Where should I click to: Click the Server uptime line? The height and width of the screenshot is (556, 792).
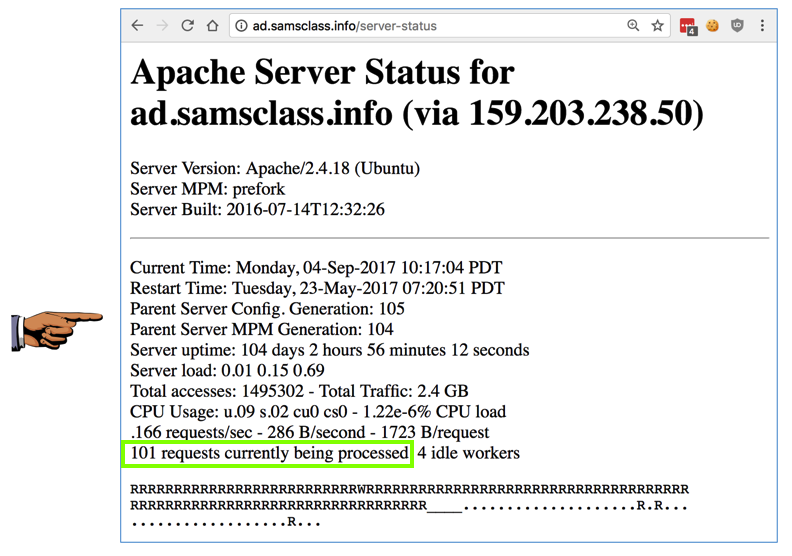pos(330,350)
